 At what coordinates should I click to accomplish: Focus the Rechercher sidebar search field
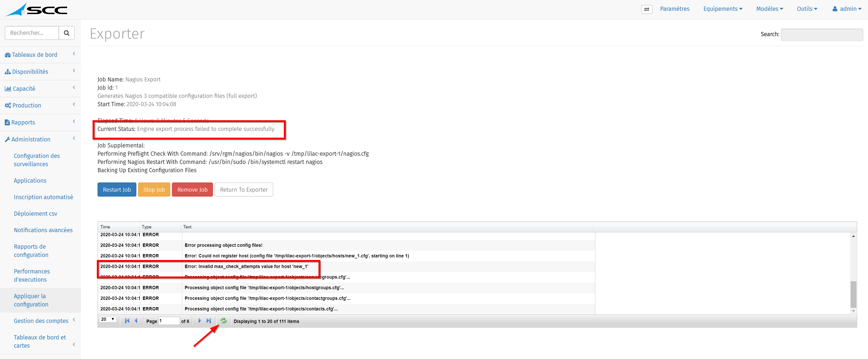tap(32, 33)
